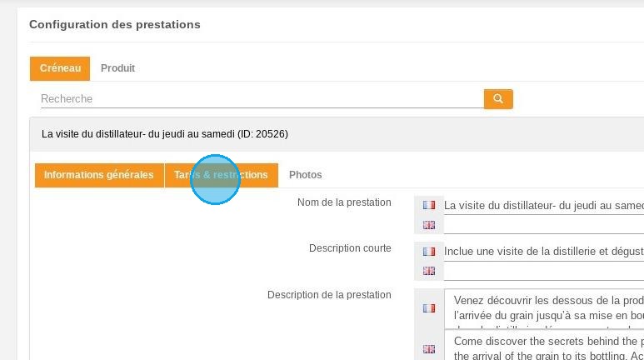Open the Photos tab
644x360 pixels.
point(306,175)
